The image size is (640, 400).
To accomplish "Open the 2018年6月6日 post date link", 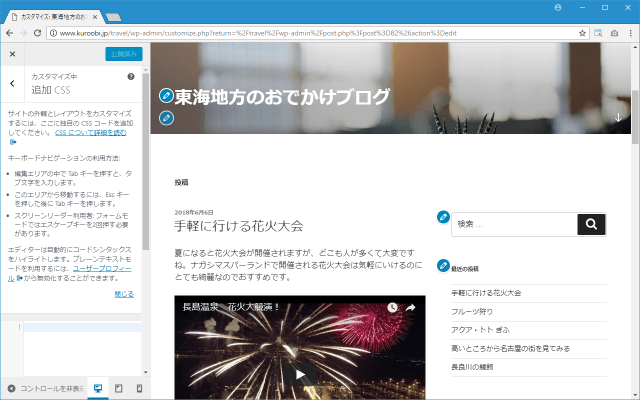I will [x=194, y=212].
